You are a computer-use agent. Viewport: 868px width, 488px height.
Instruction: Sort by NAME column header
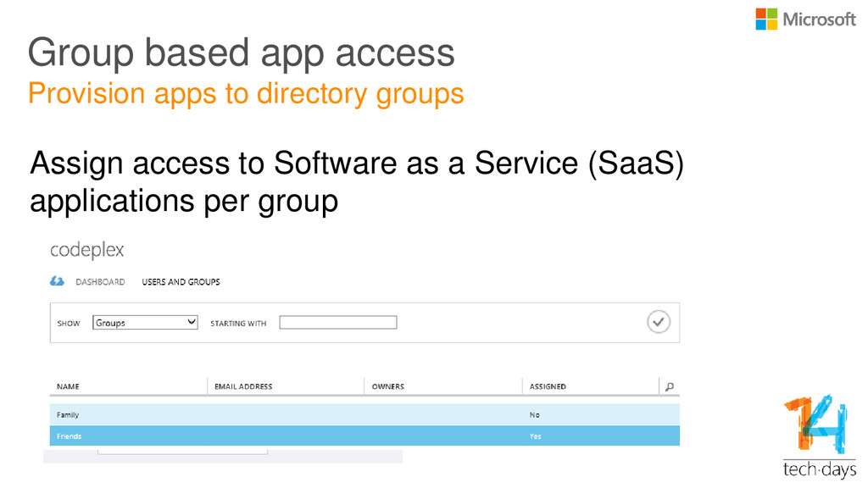click(x=68, y=386)
